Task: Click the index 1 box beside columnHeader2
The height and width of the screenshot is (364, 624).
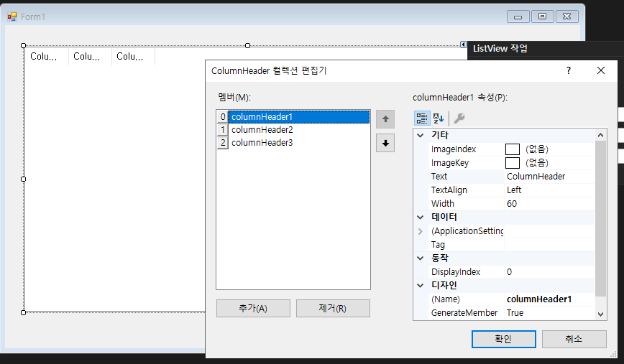Action: coord(222,130)
